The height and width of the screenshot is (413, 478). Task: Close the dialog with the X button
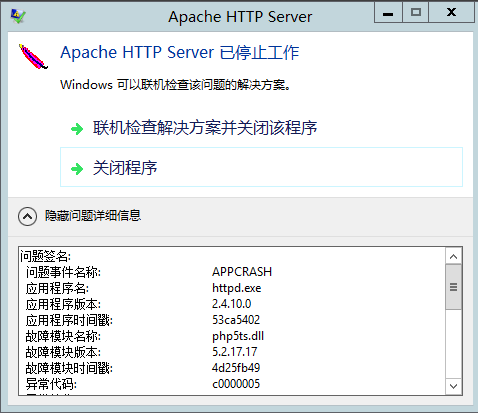pos(451,13)
